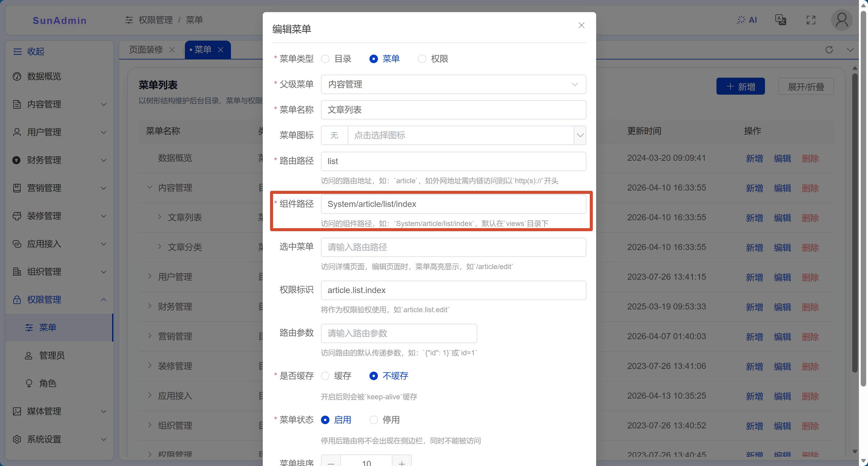This screenshot has width=868, height=466.
Task: Click the refresh tab icon
Action: coord(829,50)
